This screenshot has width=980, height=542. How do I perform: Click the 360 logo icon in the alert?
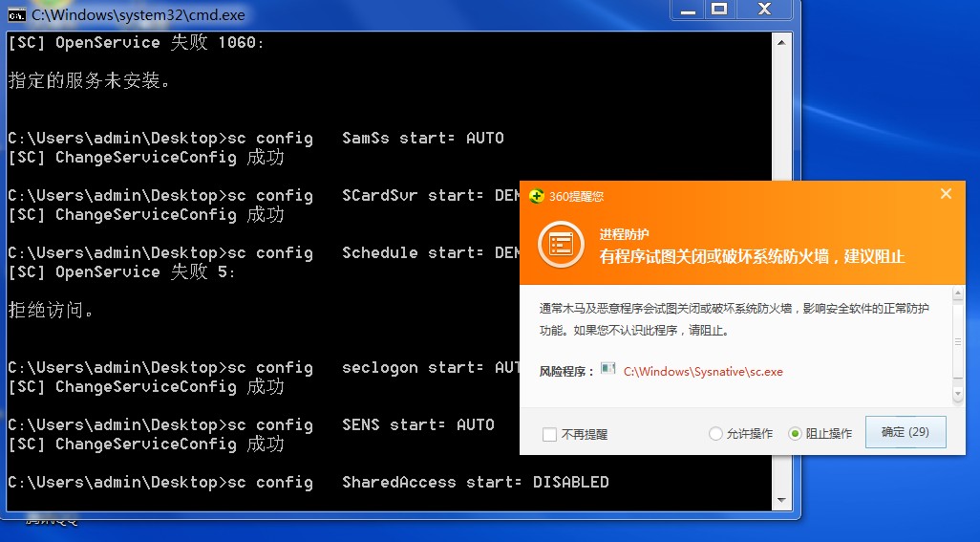point(536,196)
